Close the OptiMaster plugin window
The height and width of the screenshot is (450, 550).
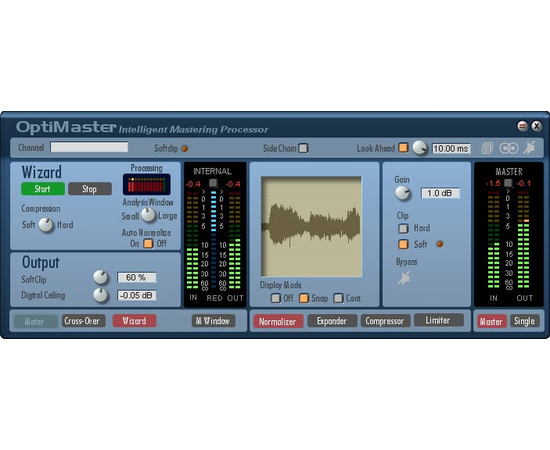[536, 126]
